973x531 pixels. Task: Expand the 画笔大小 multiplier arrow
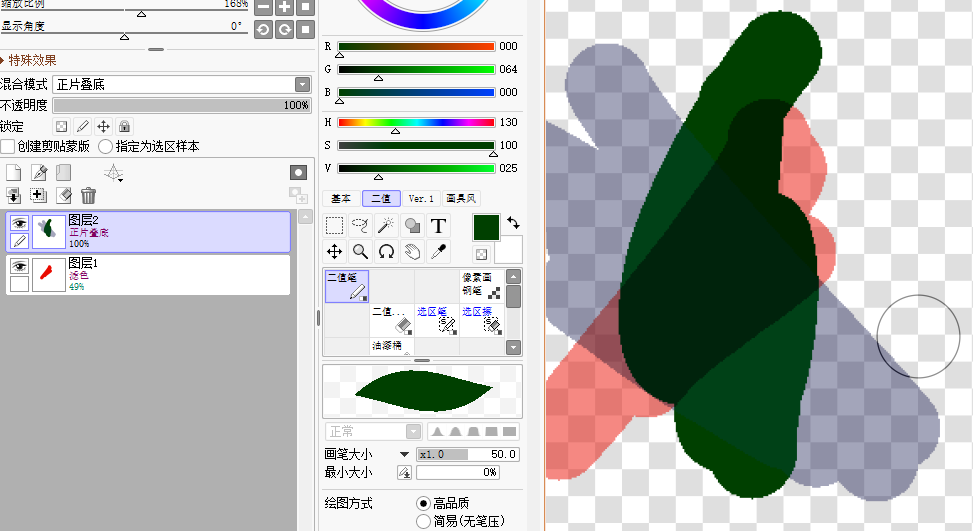coord(404,454)
